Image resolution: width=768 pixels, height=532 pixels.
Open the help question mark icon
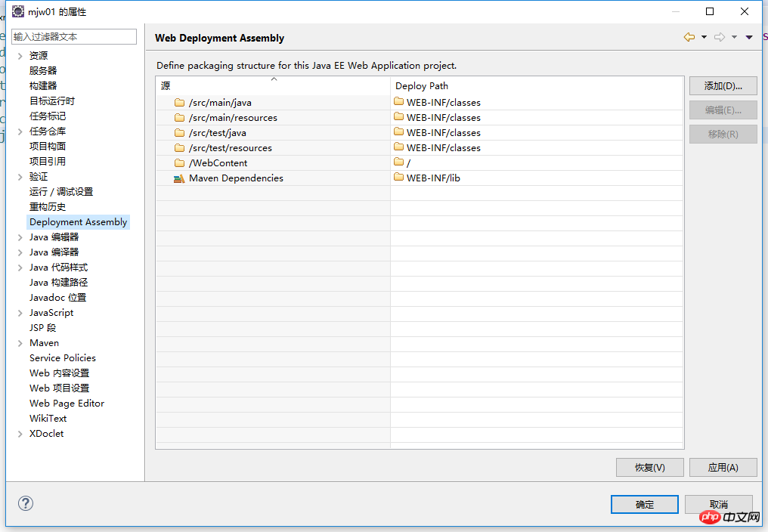pos(26,503)
